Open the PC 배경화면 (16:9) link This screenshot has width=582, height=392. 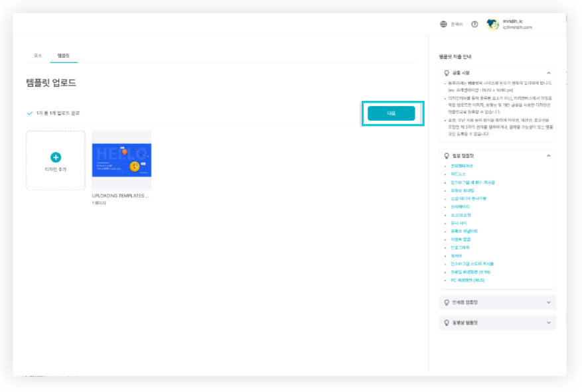(469, 281)
